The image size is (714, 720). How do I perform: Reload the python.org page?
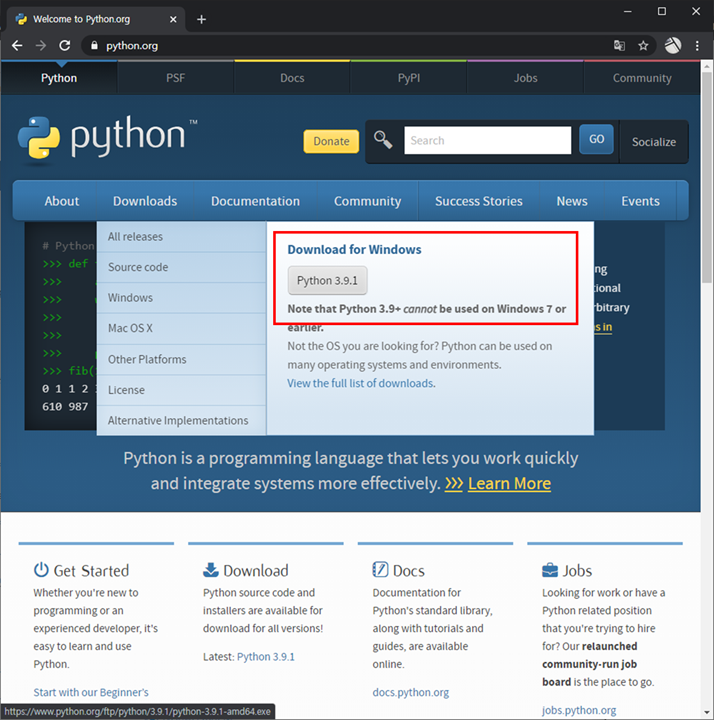pos(65,45)
